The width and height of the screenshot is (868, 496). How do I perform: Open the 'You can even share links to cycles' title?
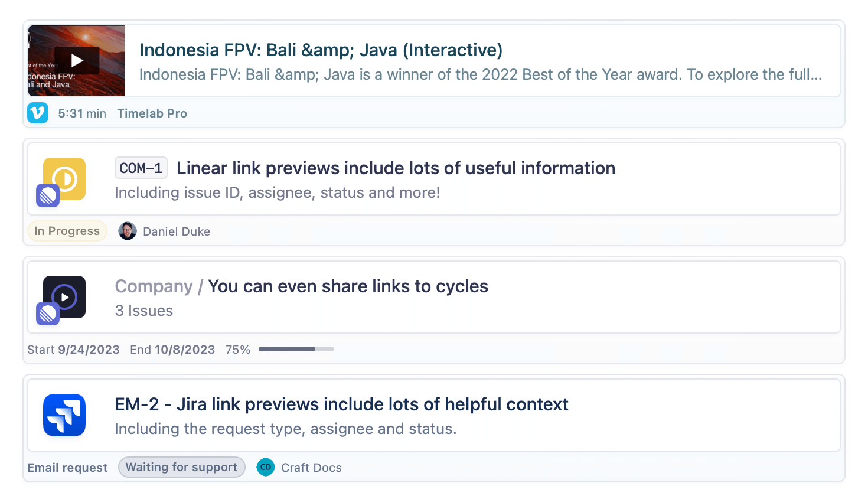tap(348, 286)
